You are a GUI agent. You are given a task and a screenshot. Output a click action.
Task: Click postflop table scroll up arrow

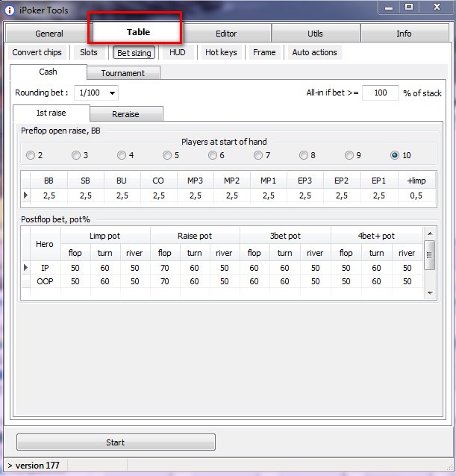[x=430, y=234]
